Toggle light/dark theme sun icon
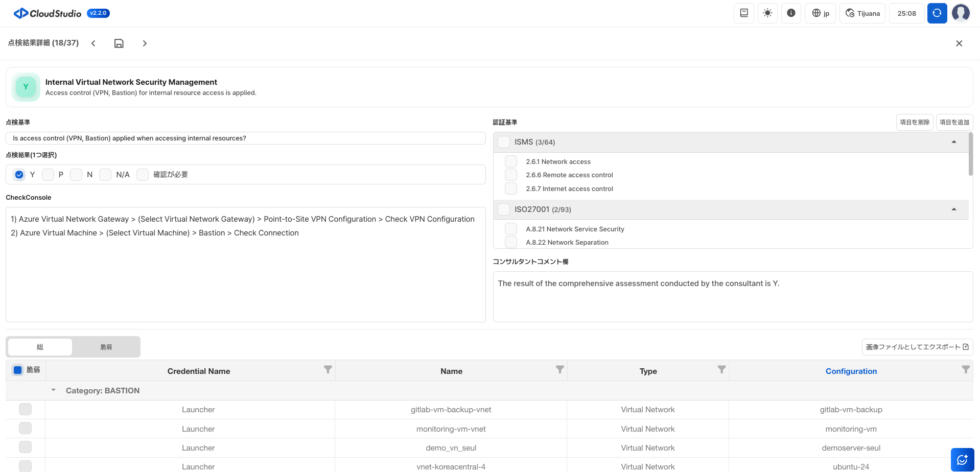Image resolution: width=980 pixels, height=472 pixels. point(767,13)
